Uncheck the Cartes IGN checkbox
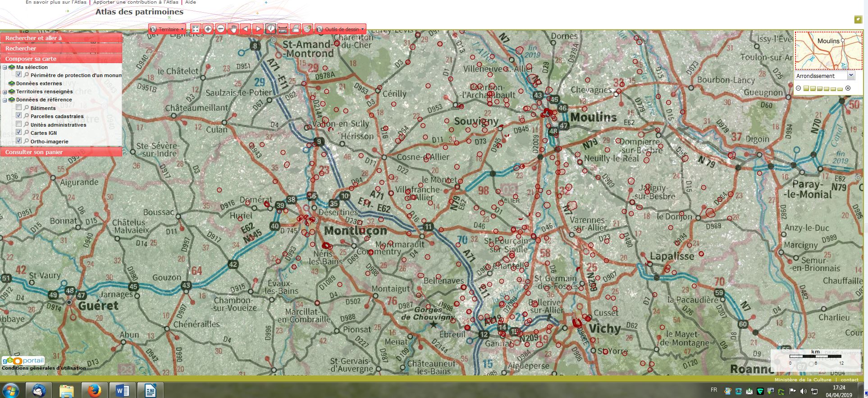868x398 pixels. 18,132
